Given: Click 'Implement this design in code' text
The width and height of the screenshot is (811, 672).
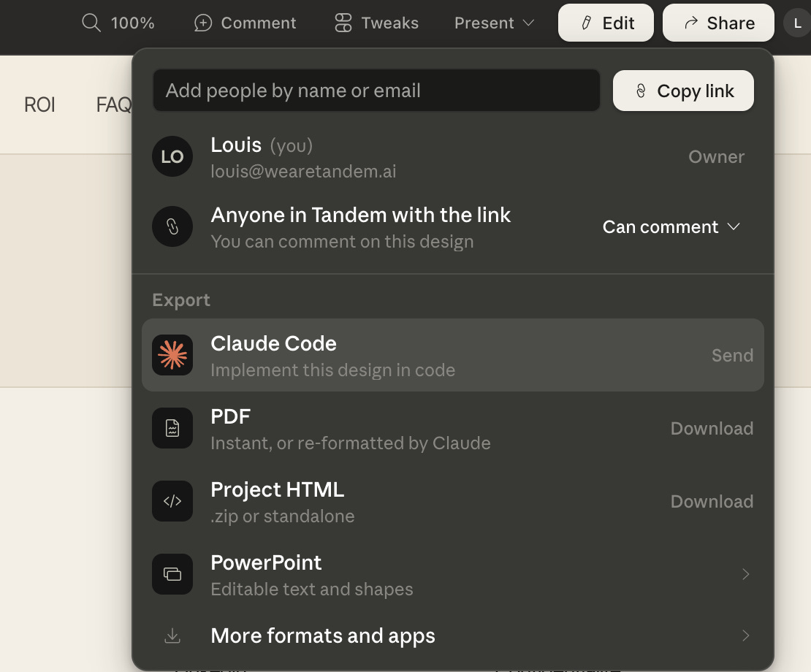Looking at the screenshot, I should (332, 370).
